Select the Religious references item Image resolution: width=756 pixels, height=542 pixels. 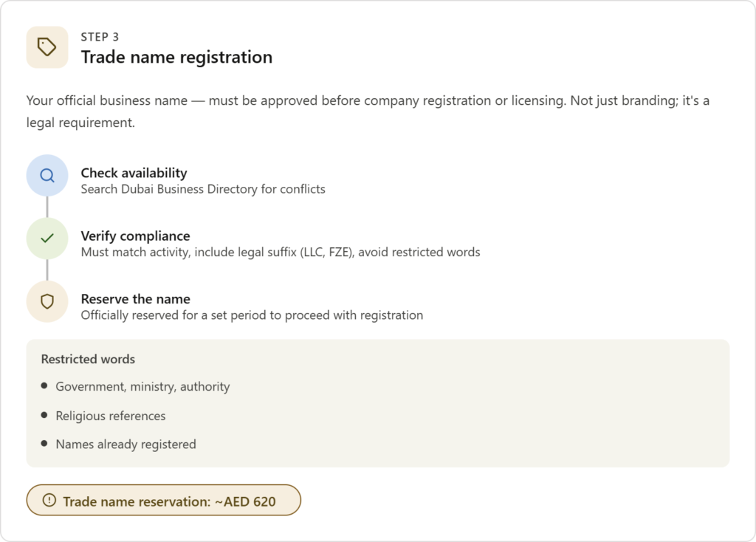111,416
